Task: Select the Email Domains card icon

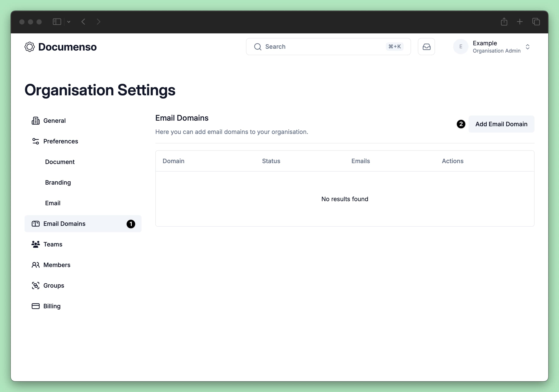Action: (x=35, y=224)
